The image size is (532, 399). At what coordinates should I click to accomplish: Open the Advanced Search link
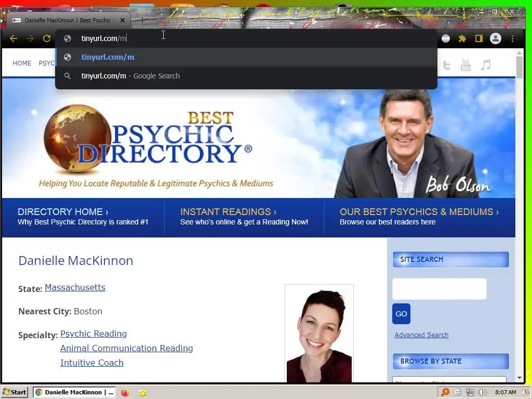[x=421, y=335]
